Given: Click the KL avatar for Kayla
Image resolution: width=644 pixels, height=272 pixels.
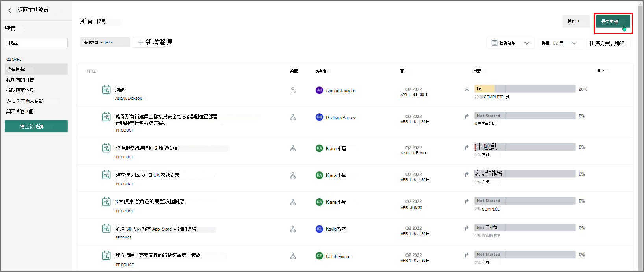Looking at the screenshot, I should 319,229.
